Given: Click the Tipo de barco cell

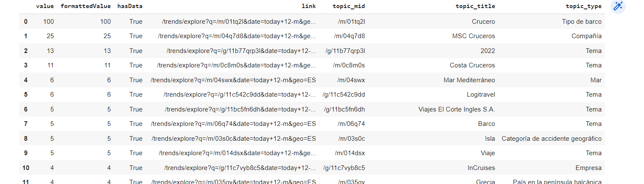Looking at the screenshot, I should click(582, 22).
